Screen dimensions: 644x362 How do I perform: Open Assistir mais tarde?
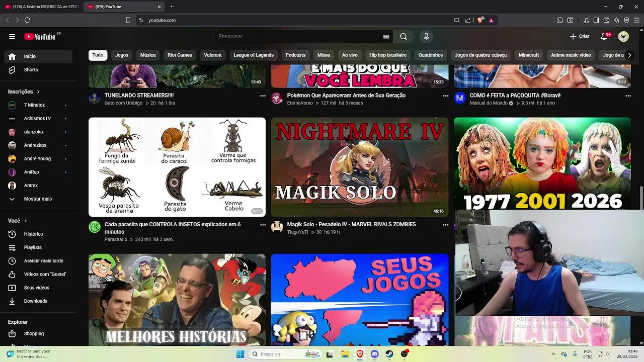[38, 261]
